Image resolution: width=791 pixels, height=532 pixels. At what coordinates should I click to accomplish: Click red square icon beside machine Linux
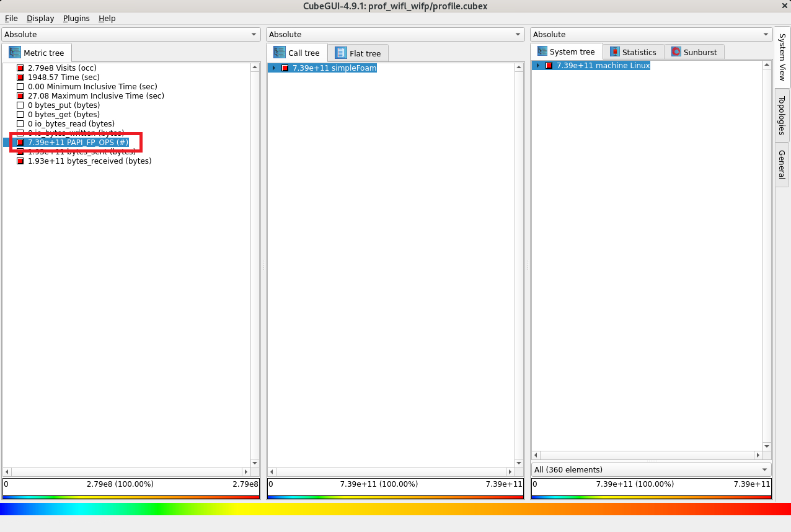click(549, 66)
